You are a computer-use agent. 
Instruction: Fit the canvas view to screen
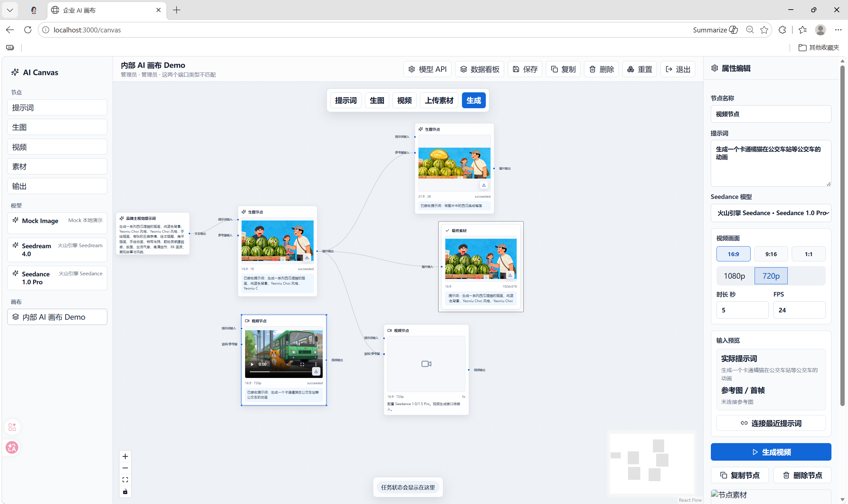(125, 480)
